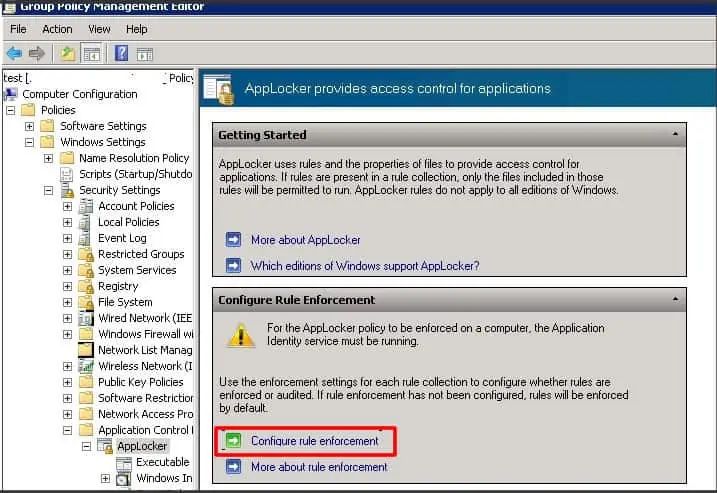Viewport: 717px width, 493px height.
Task: Click the Scripts (Startup/Shutdown) icon
Action: pyautogui.click(x=67, y=174)
